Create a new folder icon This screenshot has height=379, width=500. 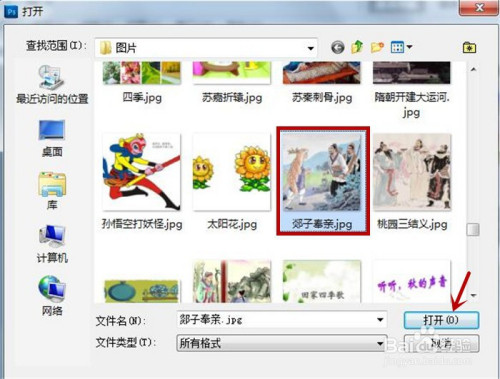tap(377, 47)
